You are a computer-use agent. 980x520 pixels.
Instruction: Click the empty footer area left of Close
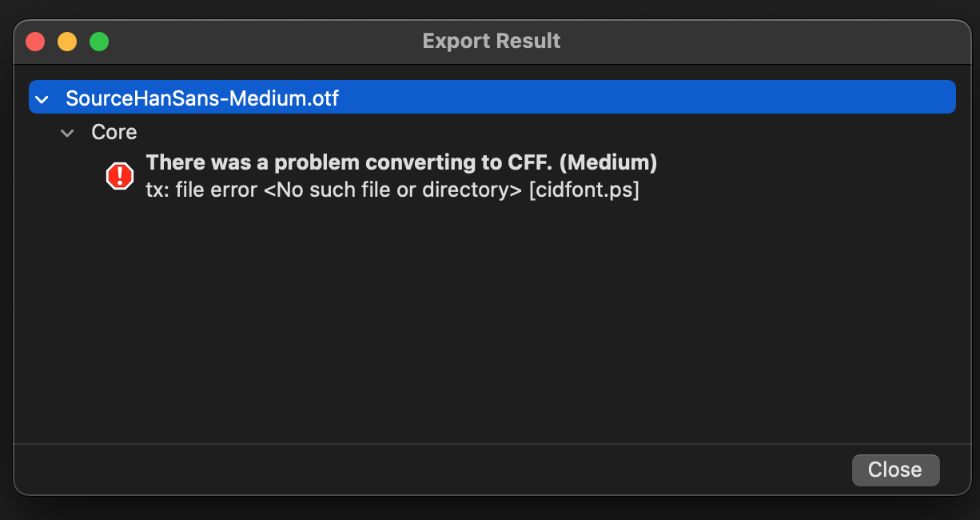[x=400, y=470]
